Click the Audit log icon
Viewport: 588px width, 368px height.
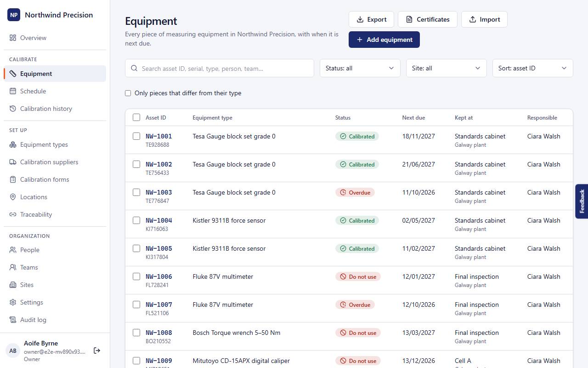tap(13, 320)
